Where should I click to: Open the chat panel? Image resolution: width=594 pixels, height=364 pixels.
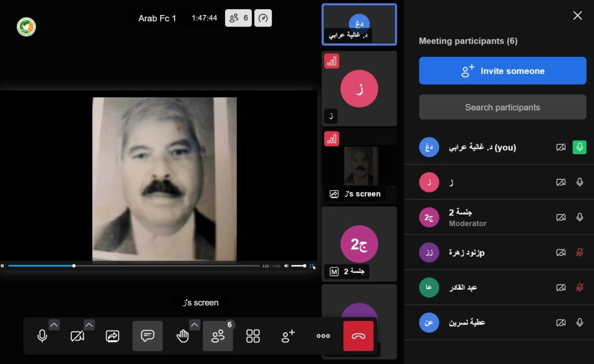click(147, 336)
